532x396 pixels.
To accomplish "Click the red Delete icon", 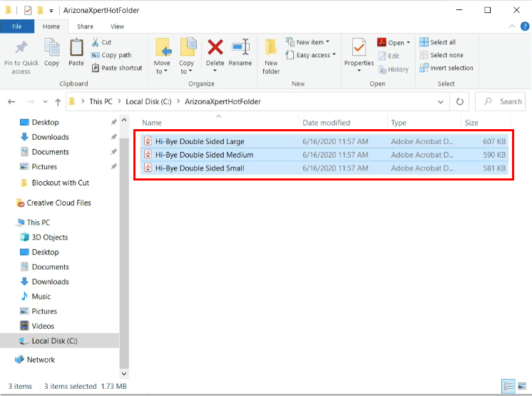I will click(215, 49).
